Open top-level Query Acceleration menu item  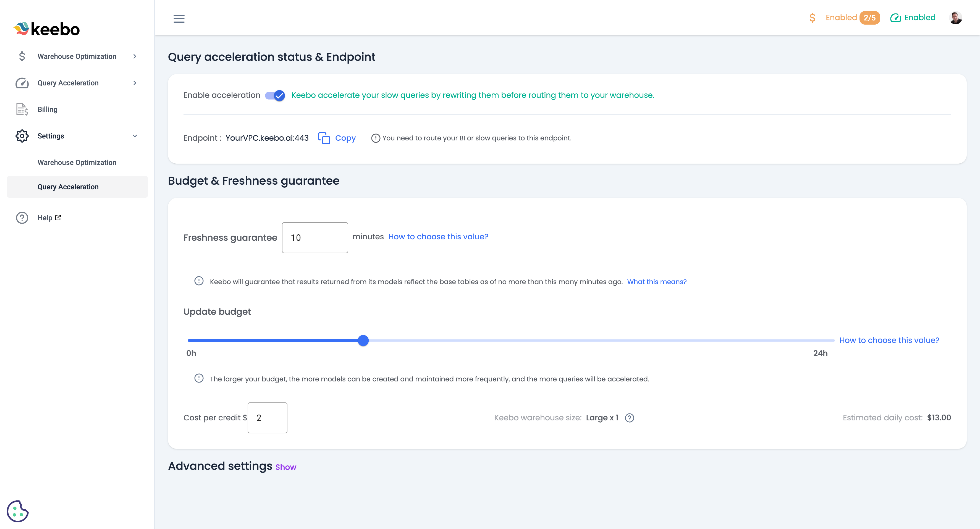click(x=77, y=83)
